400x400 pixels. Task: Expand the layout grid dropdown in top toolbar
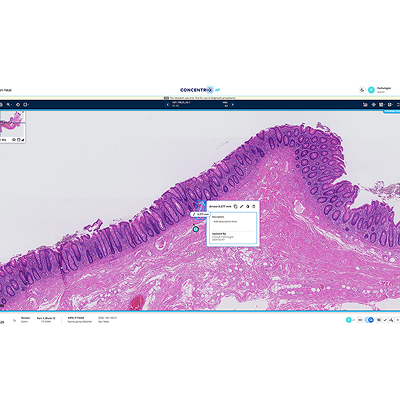[393, 104]
